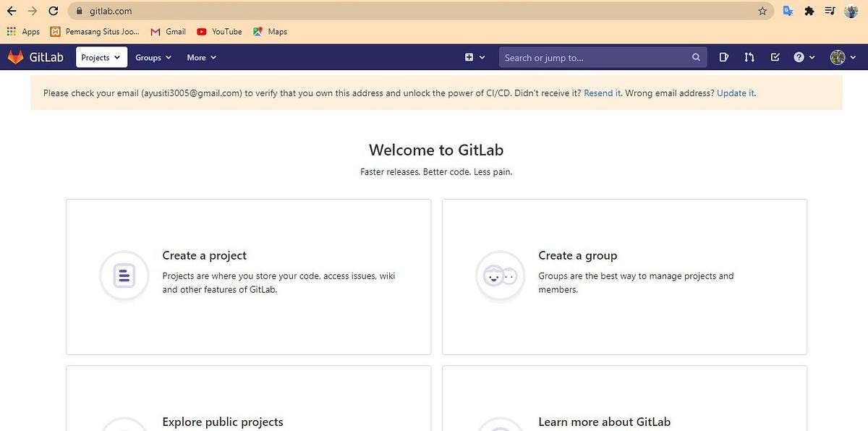Click the search magnifier in navbar
This screenshot has height=431, width=868.
click(x=695, y=57)
